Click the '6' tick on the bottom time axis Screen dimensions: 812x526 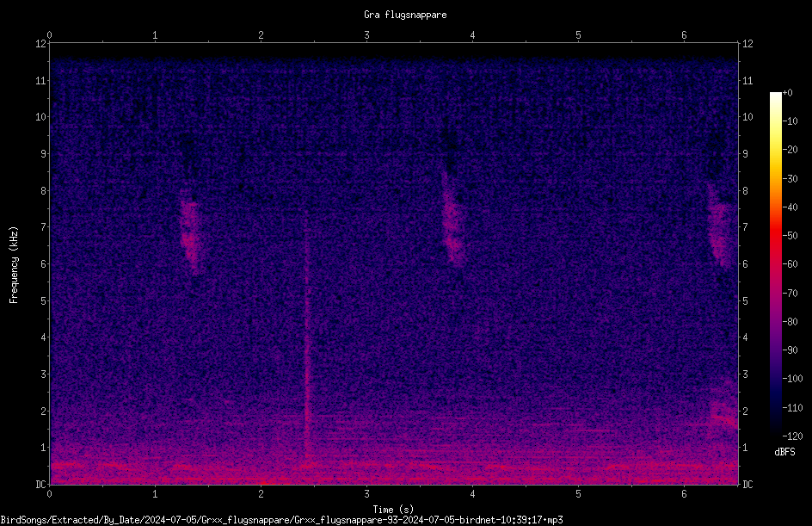coord(684,494)
